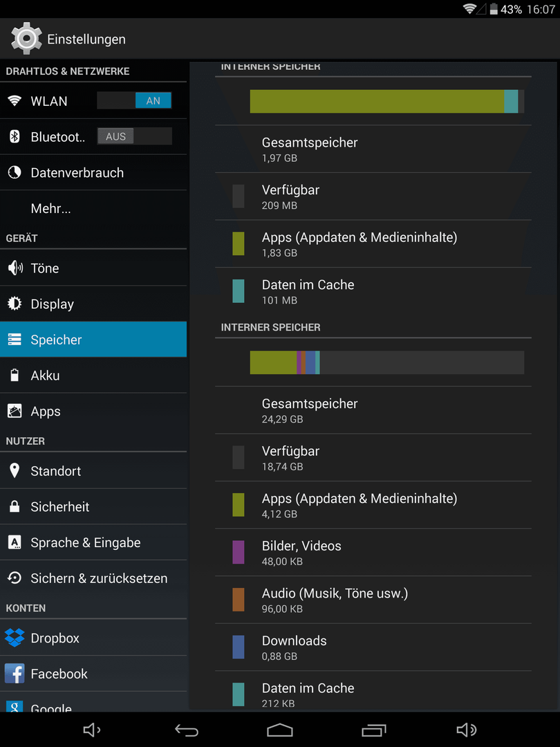Open the Display settings

coord(93,304)
